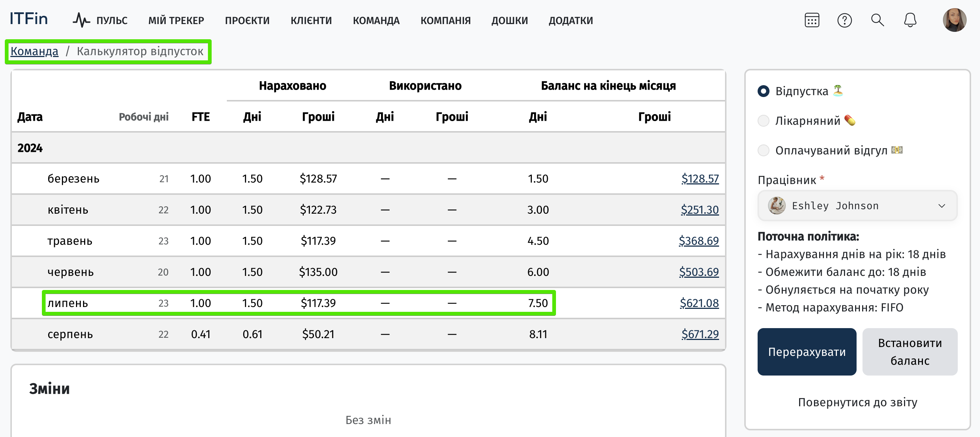Click the травень row label
This screenshot has height=437, width=980.
click(70, 241)
